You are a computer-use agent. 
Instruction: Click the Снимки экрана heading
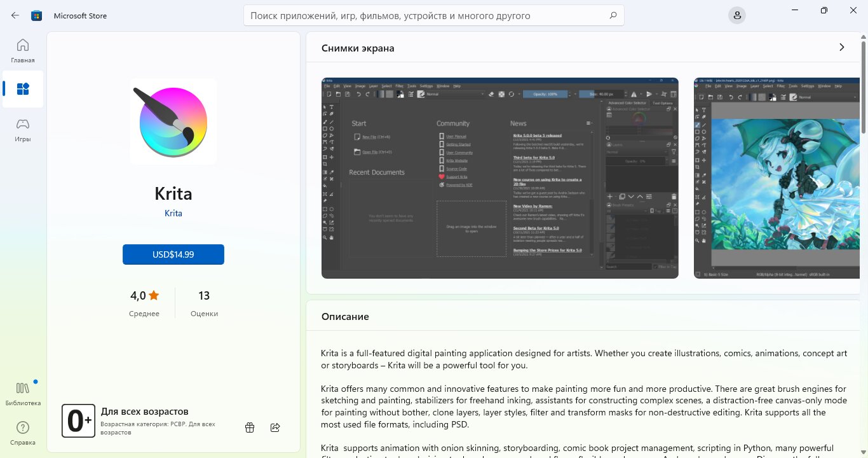pos(358,48)
